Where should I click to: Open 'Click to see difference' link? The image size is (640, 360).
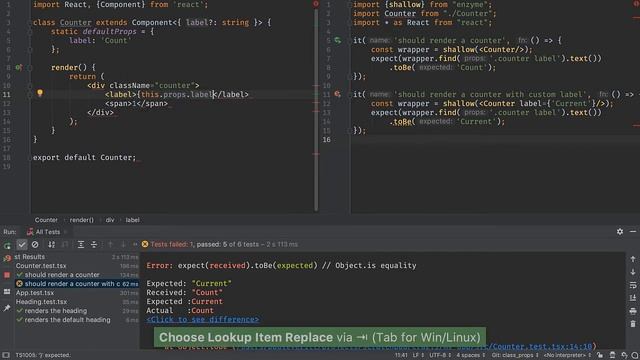[x=202, y=319]
